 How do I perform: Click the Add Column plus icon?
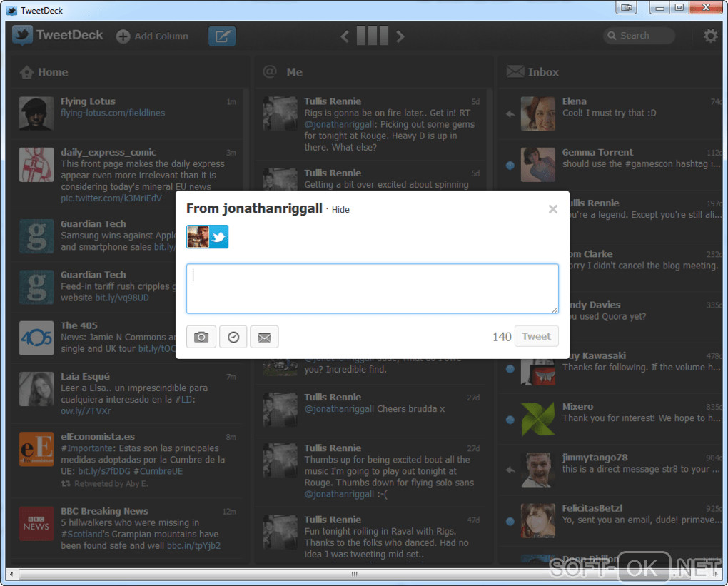pos(123,36)
